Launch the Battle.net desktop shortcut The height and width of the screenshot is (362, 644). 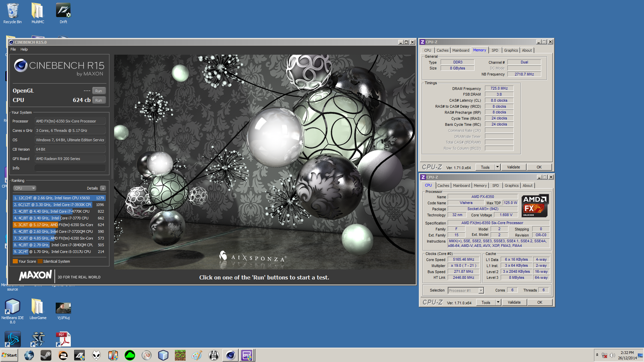12,339
